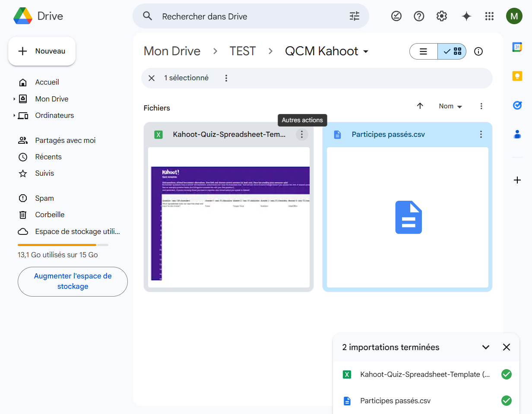Show details info panel icon
This screenshot has height=414, width=532.
[x=478, y=51]
